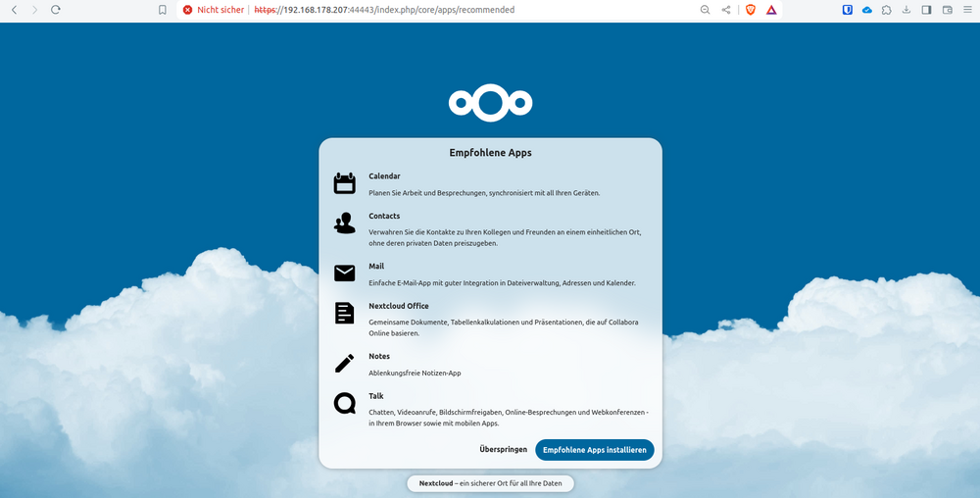
Task: Open the extensions puzzle icon
Action: click(886, 10)
